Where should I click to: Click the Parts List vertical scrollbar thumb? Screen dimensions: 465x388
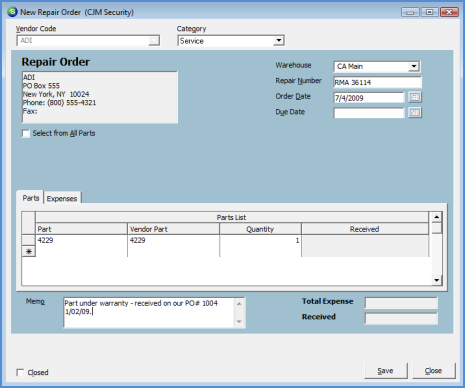[x=436, y=228]
